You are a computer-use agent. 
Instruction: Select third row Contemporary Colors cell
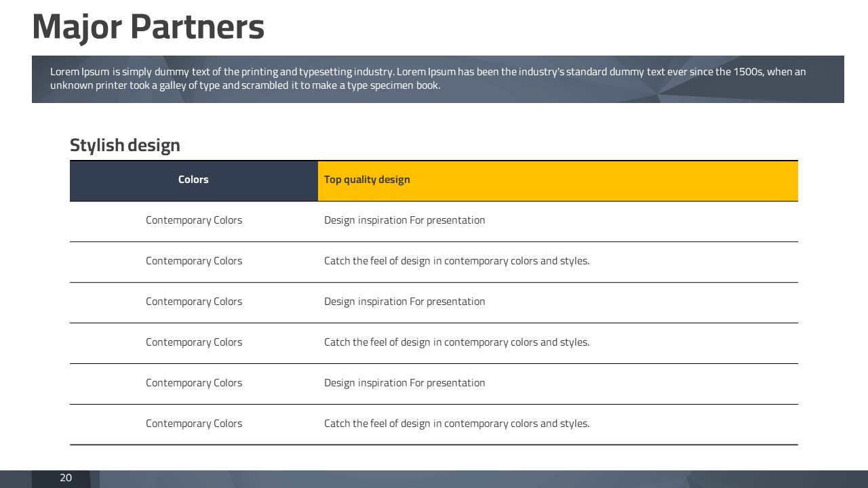pos(194,303)
